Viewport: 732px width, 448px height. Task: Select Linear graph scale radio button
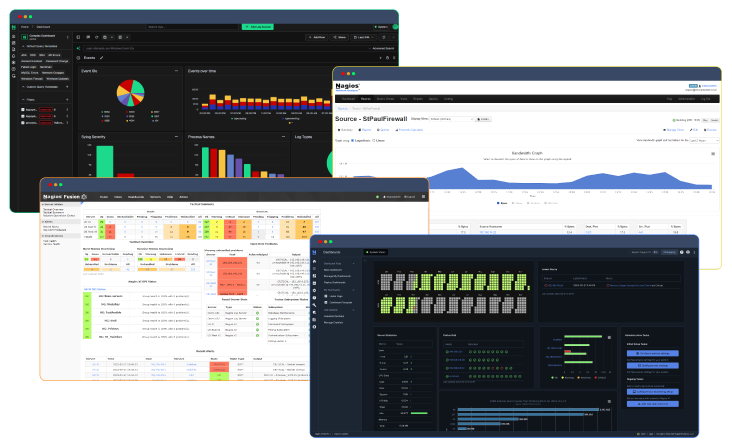(x=373, y=140)
